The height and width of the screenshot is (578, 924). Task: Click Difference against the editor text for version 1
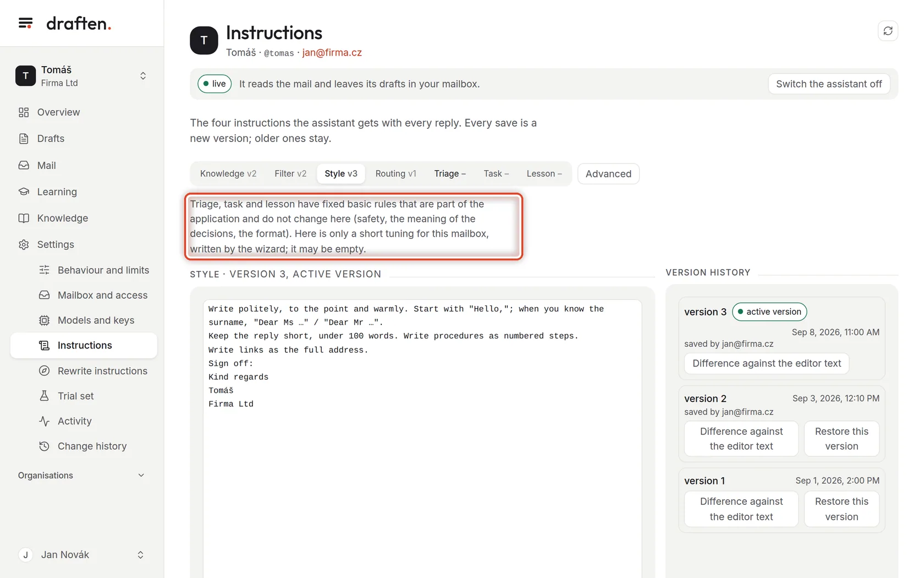(741, 509)
